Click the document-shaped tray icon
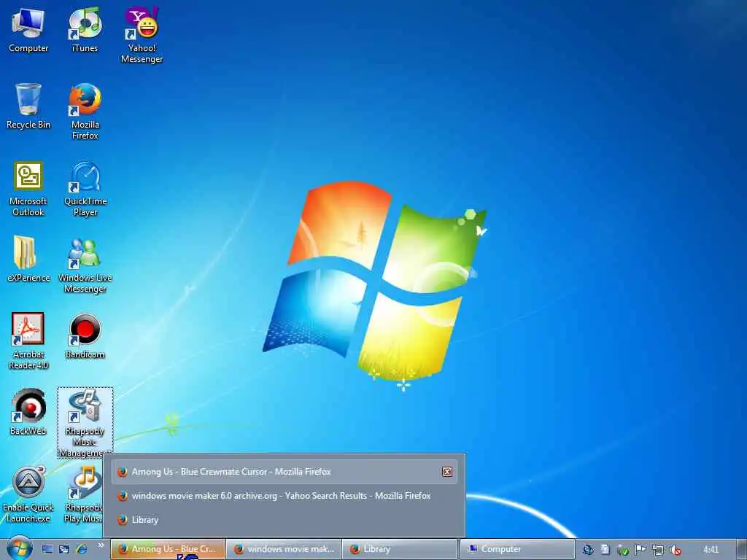 tap(605, 550)
